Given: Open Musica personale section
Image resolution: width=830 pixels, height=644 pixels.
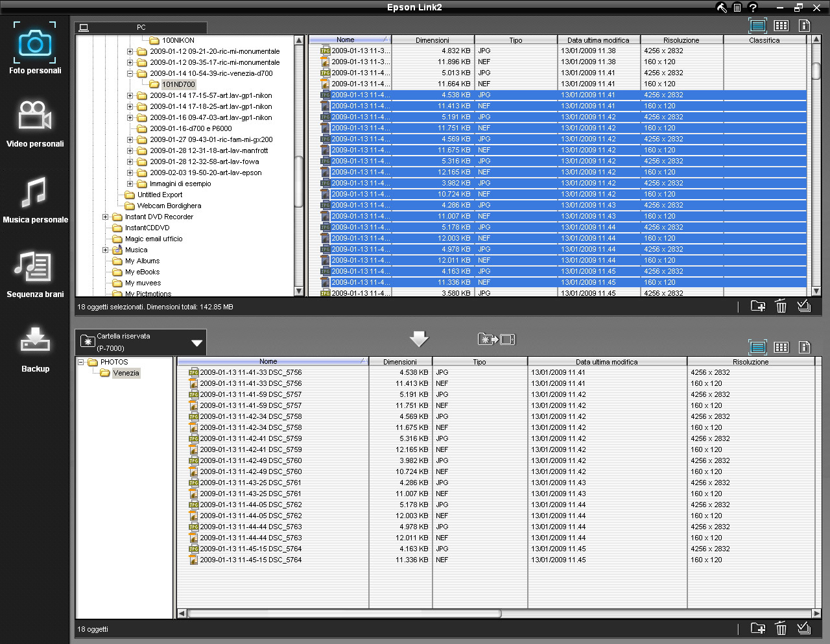Looking at the screenshot, I should pos(35,199).
